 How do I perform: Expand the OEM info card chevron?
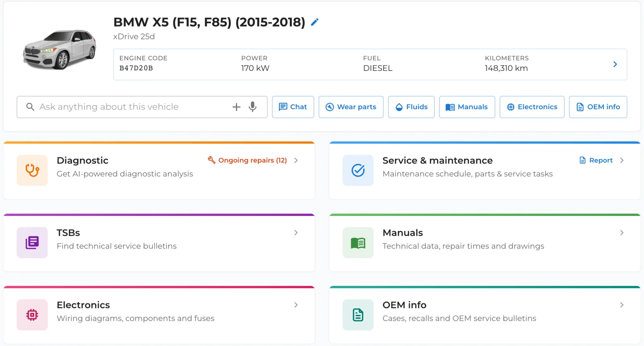click(x=622, y=305)
